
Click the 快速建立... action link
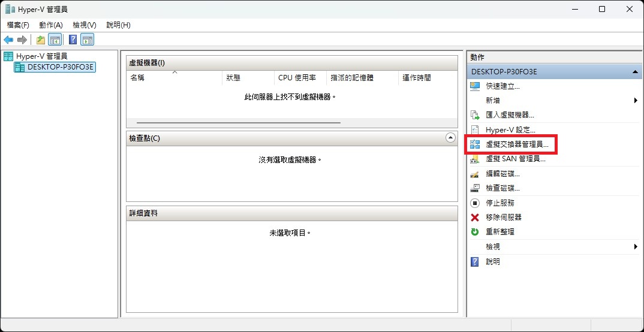[503, 86]
